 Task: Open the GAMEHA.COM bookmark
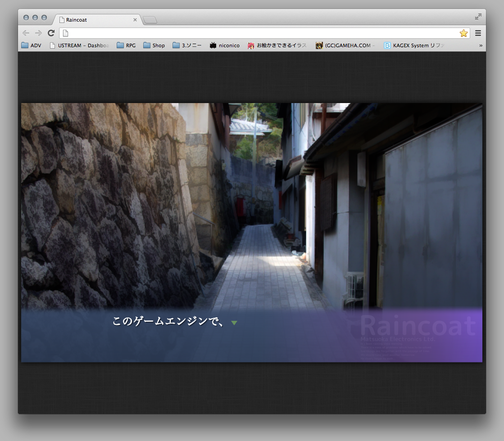tap(345, 45)
